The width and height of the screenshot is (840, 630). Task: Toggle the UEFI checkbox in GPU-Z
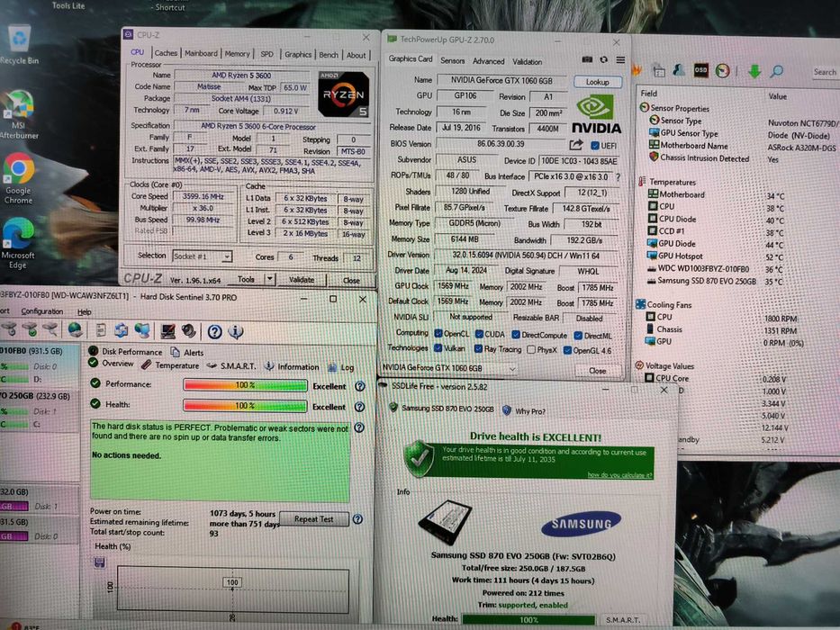(x=594, y=146)
